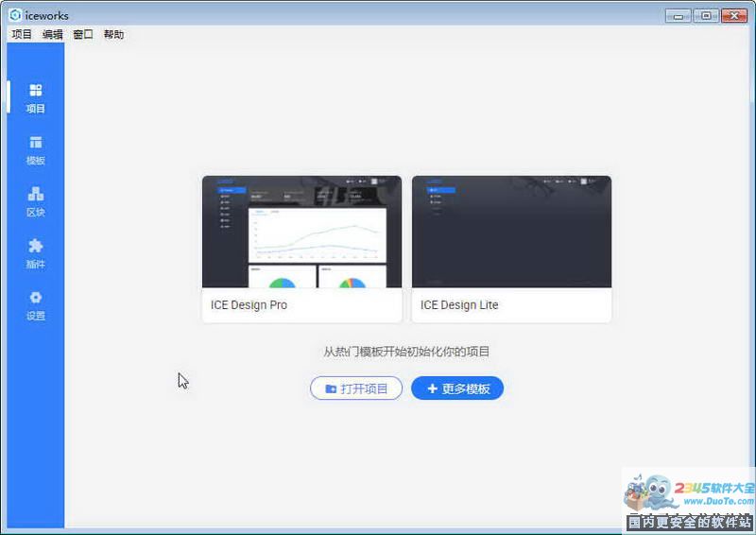Open the 插件 (Plugins) puzzle icon
Viewport: 756px width, 535px height.
coord(36,246)
